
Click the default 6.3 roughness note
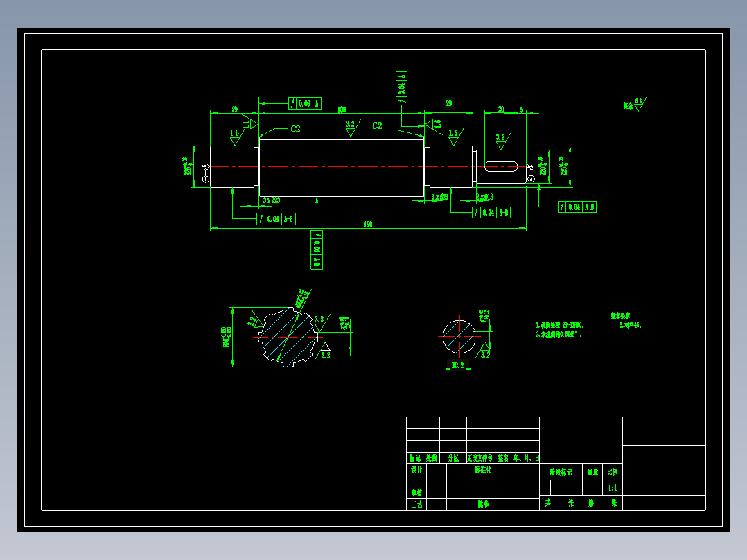click(x=635, y=105)
